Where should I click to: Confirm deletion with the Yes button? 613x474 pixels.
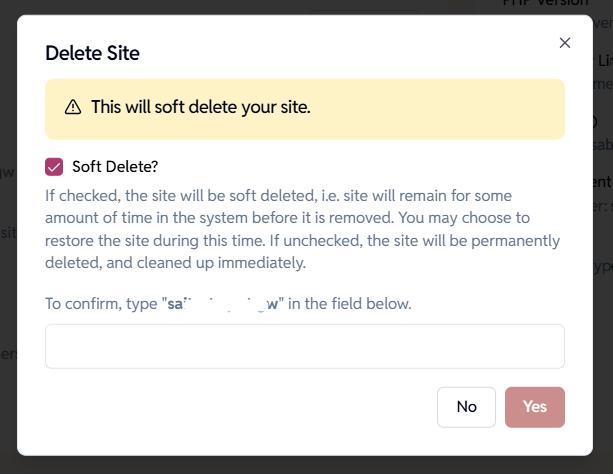pos(535,407)
